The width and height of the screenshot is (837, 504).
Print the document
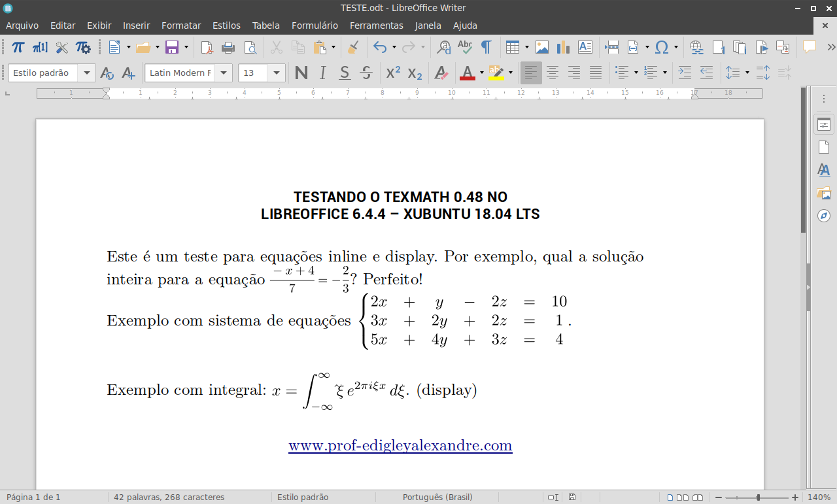point(228,47)
